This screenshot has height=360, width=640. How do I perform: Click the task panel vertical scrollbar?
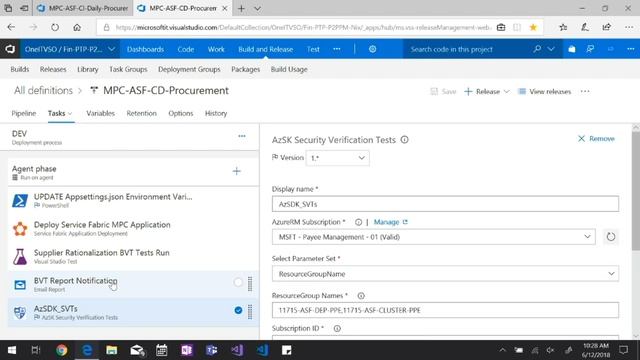pyautogui.click(x=636, y=191)
